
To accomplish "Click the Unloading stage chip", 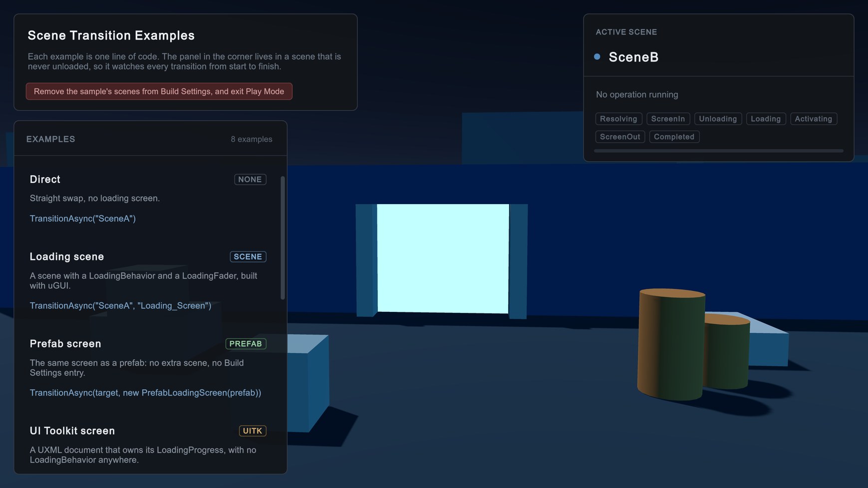I will click(x=718, y=119).
